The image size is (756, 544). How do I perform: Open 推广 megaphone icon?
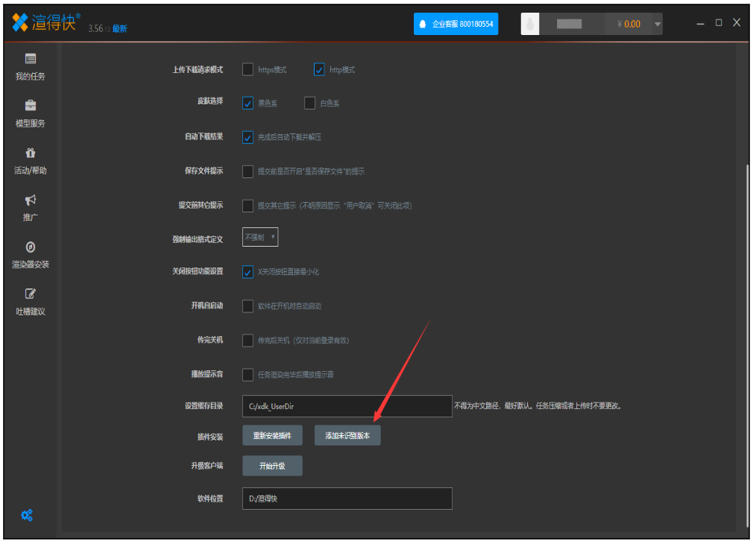click(x=31, y=200)
